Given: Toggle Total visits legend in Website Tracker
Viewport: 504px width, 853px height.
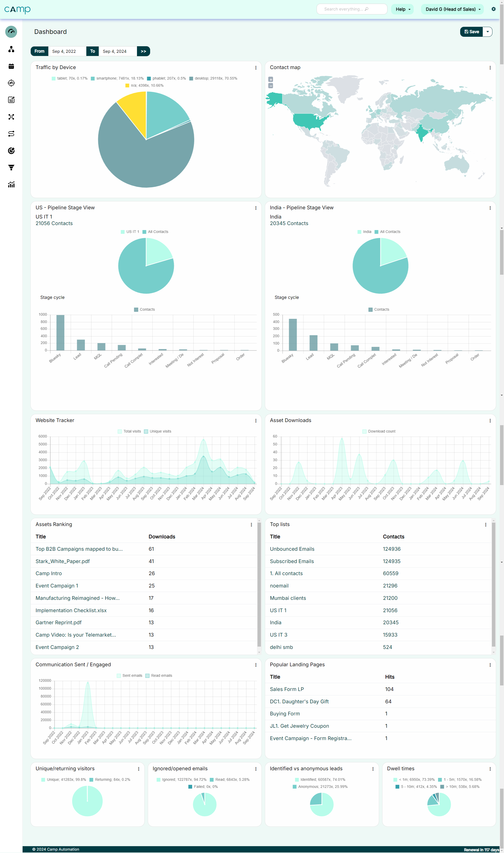Looking at the screenshot, I should [129, 431].
